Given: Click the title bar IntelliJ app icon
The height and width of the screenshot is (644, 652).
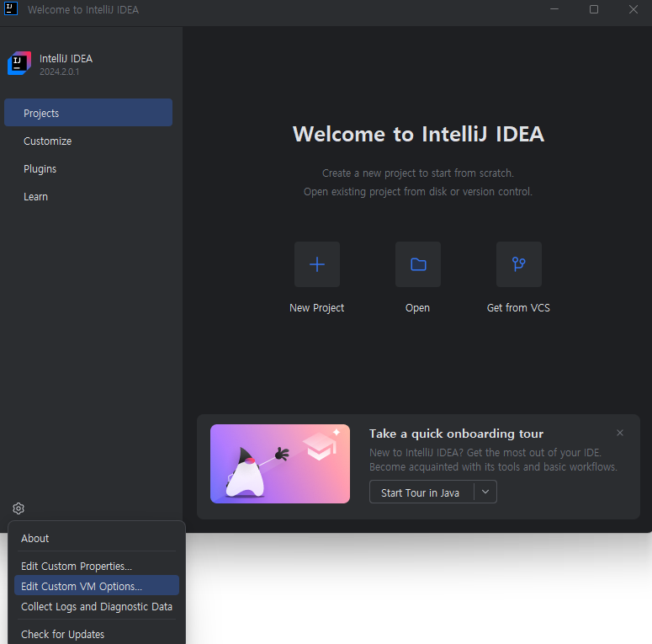Looking at the screenshot, I should tap(10, 8).
